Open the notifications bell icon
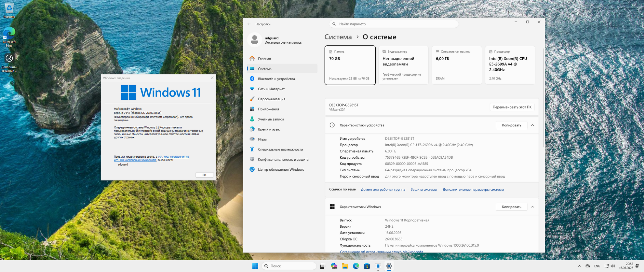644x272 pixels. tap(637, 266)
